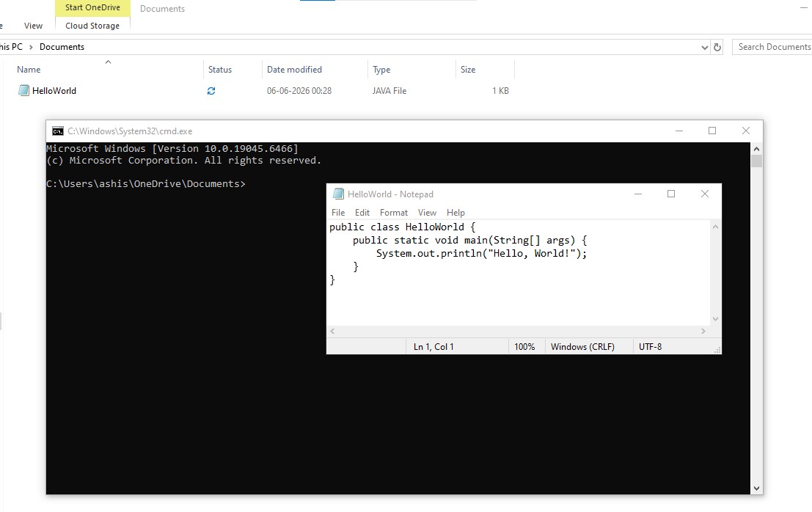
Task: Refresh the Documents folder view
Action: coord(717,47)
